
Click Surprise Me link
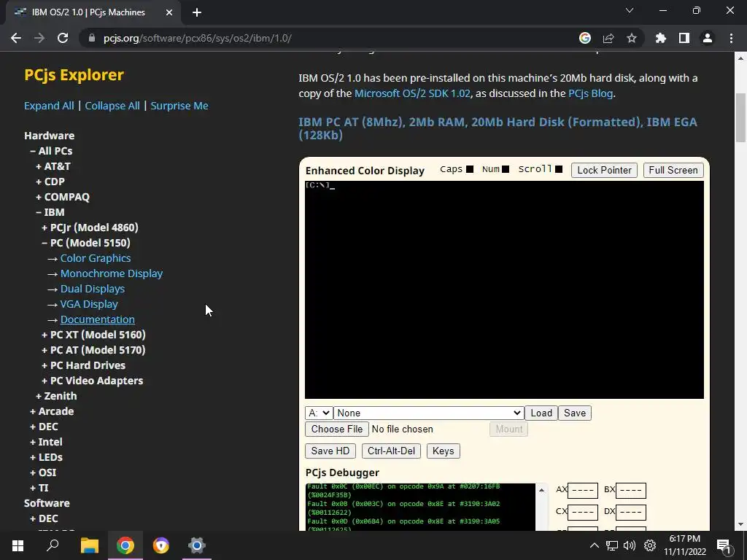pyautogui.click(x=179, y=106)
